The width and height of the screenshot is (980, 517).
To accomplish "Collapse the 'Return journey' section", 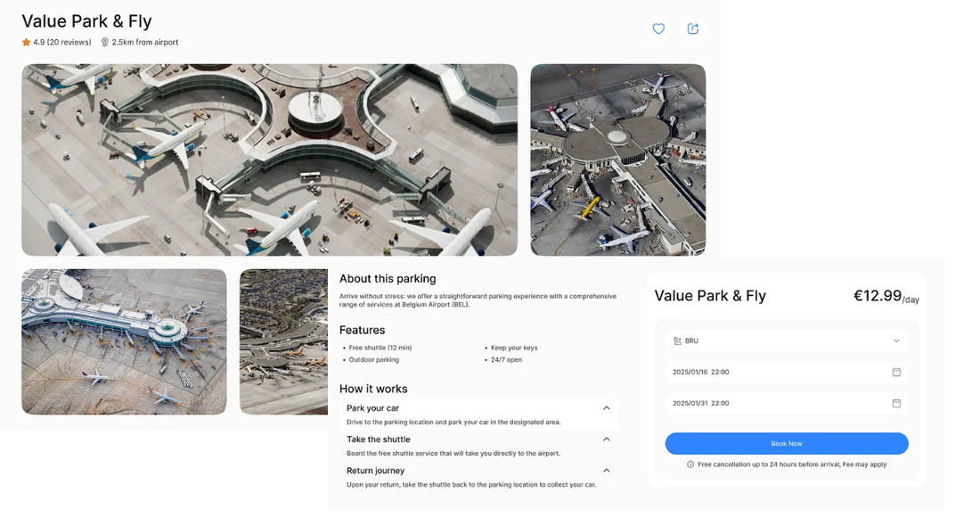I will [607, 470].
